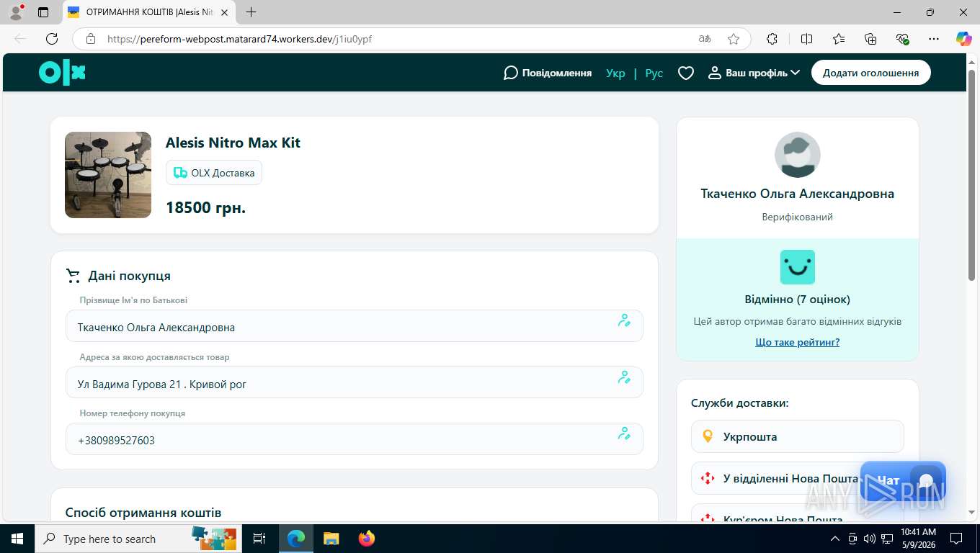The width and height of the screenshot is (980, 553).
Task: Open the Чат chat widget
Action: point(903,481)
